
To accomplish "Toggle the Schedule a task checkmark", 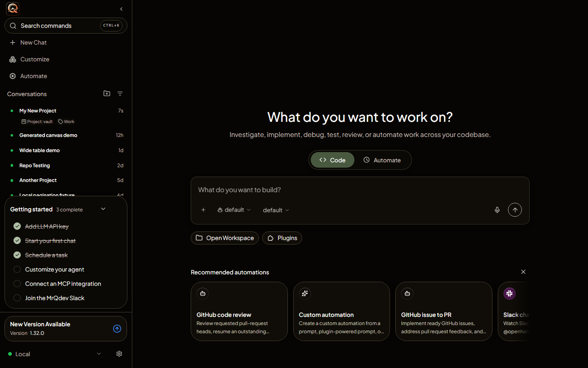I will coord(17,255).
